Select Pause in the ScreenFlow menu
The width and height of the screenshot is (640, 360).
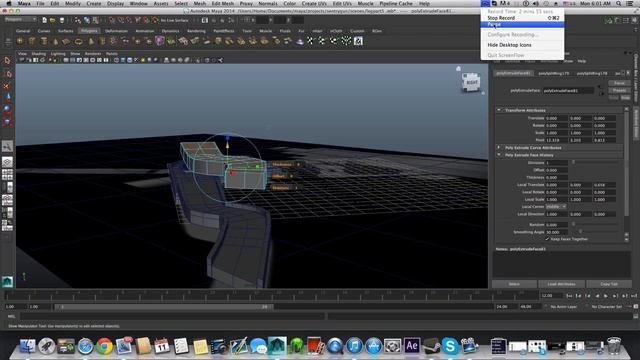tap(522, 24)
